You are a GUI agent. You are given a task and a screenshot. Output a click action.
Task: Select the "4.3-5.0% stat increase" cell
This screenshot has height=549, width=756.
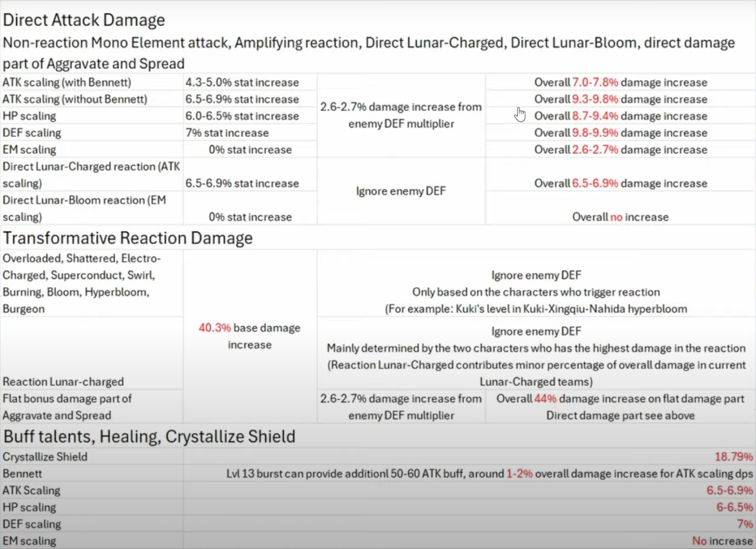pos(250,82)
